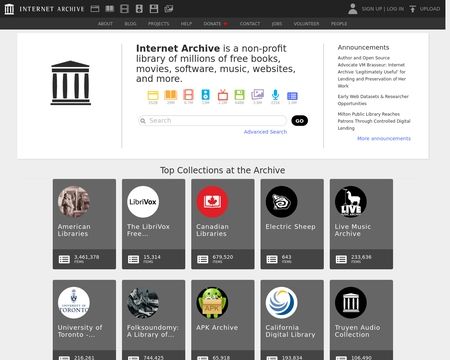Select the orange Texts book media icon
Image resolution: width=450 pixels, height=360 pixels.
coord(171,95)
